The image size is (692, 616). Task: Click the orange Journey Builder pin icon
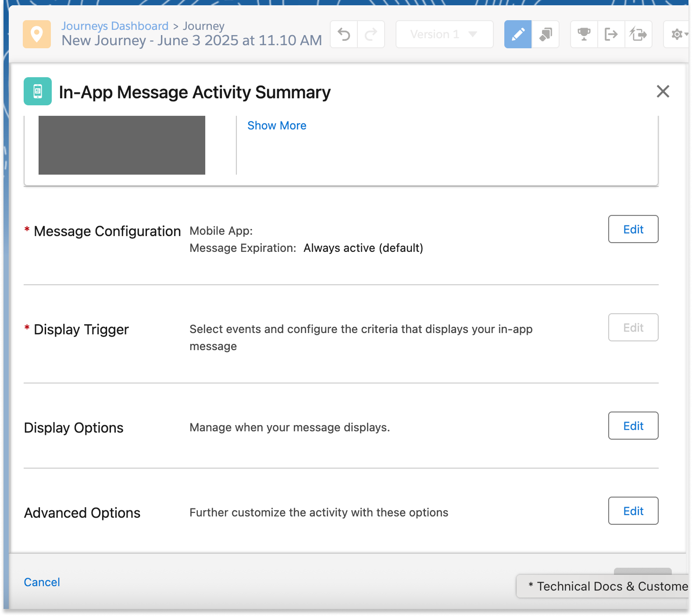coord(37,34)
